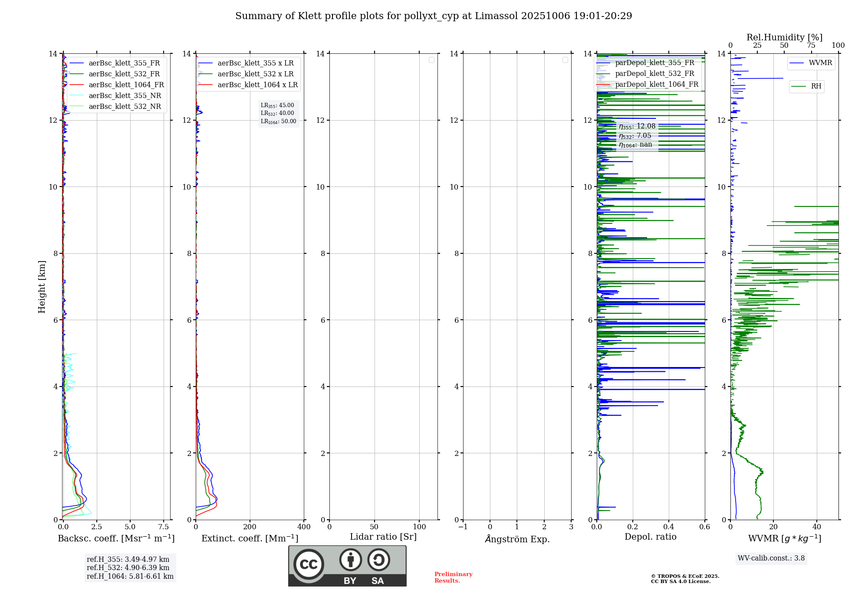Click the Rel.Humidity [%] top axis label

tap(784, 37)
